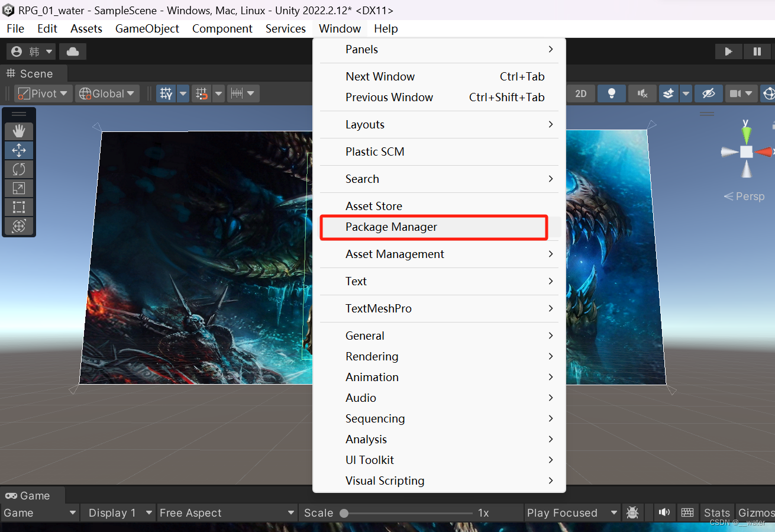Screen dimensions: 775x532
Task: Open the Play Focused dropdown
Action: point(573,512)
